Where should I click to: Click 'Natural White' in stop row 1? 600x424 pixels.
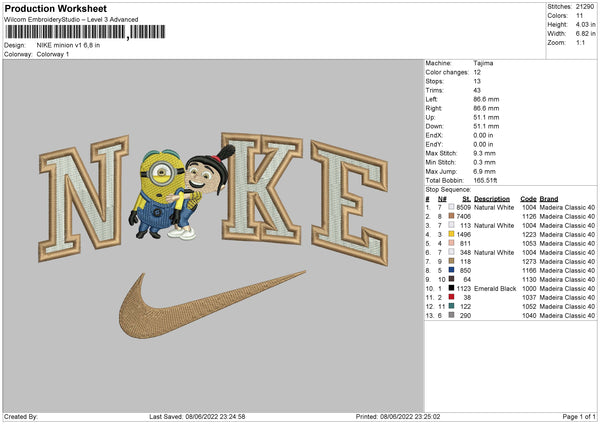494,207
